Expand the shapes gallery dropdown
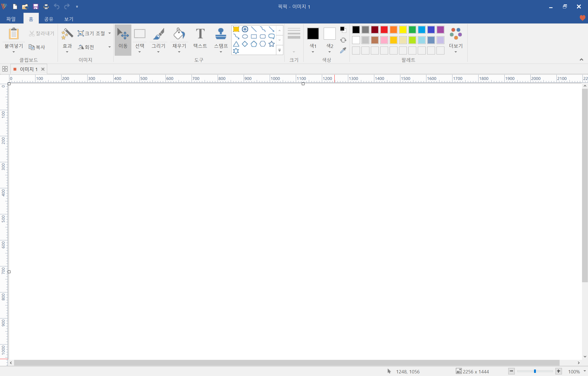 click(279, 50)
